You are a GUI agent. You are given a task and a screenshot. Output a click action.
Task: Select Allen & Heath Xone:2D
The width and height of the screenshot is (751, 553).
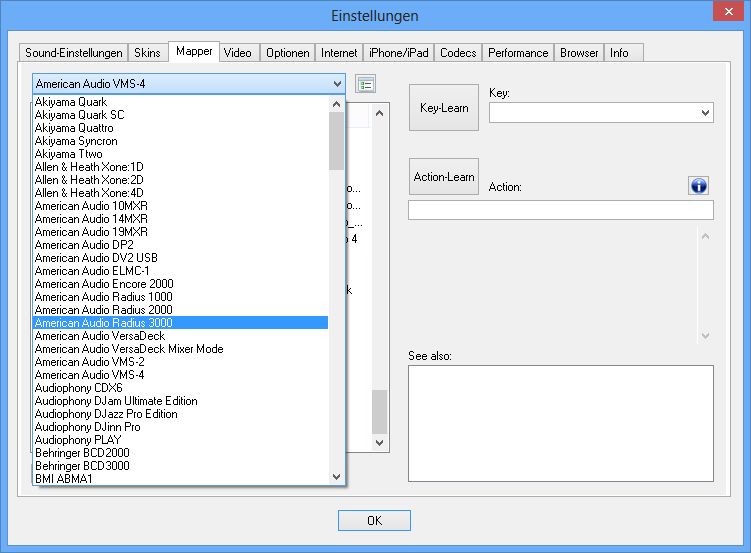[x=181, y=180]
